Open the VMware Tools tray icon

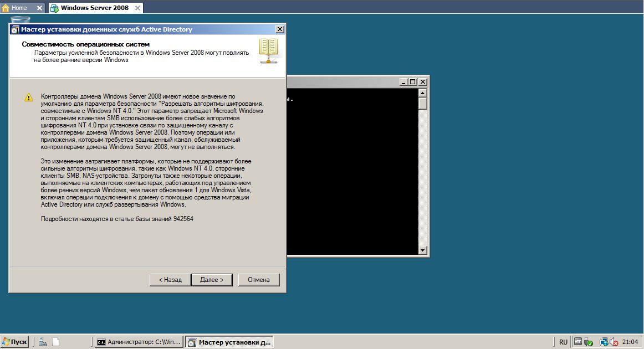click(x=578, y=341)
